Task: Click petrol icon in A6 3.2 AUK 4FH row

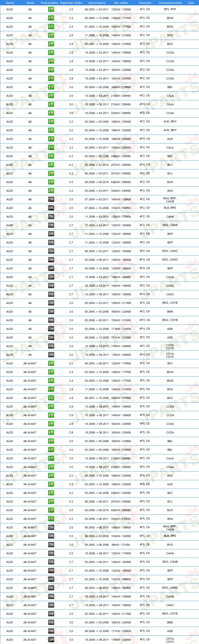Action: [51, 139]
